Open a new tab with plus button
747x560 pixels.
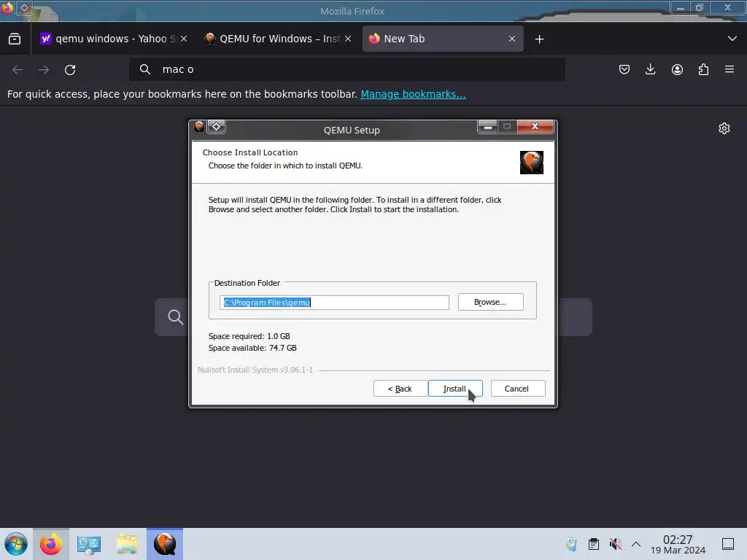point(539,39)
